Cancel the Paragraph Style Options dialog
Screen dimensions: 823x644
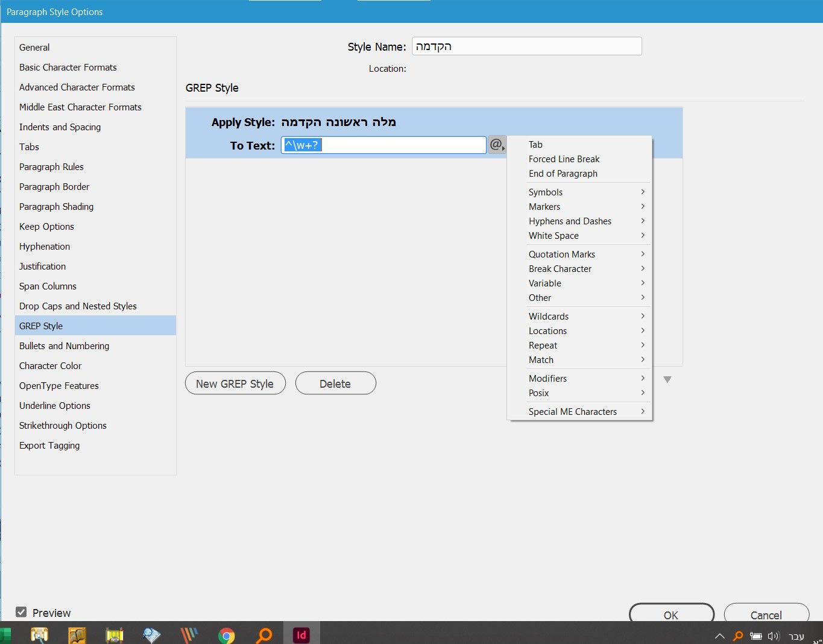point(766,614)
